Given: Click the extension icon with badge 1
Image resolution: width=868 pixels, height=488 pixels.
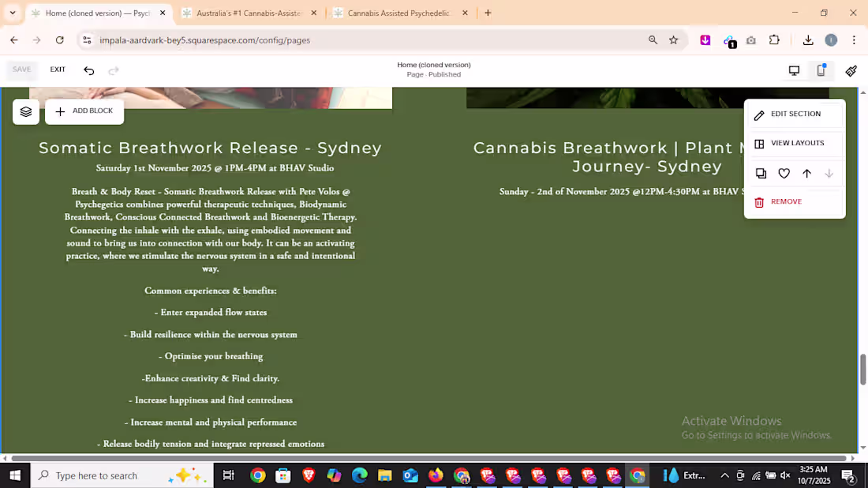Looking at the screenshot, I should pos(729,41).
